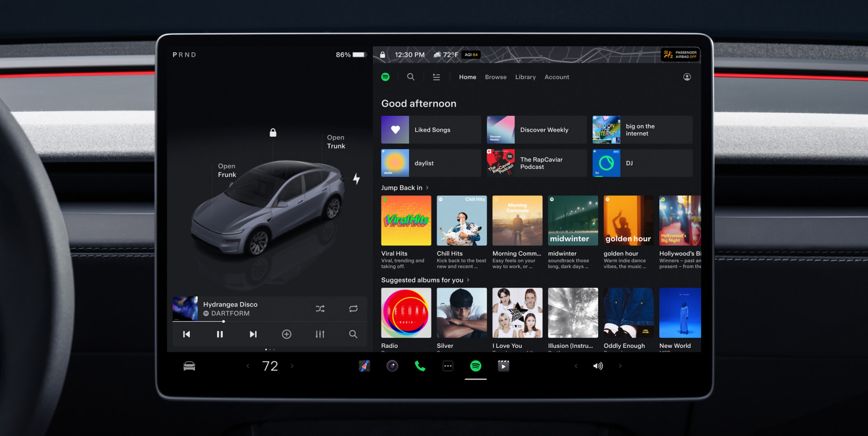Screen dimensions: 868x436
Task: Skip to next track
Action: click(253, 334)
